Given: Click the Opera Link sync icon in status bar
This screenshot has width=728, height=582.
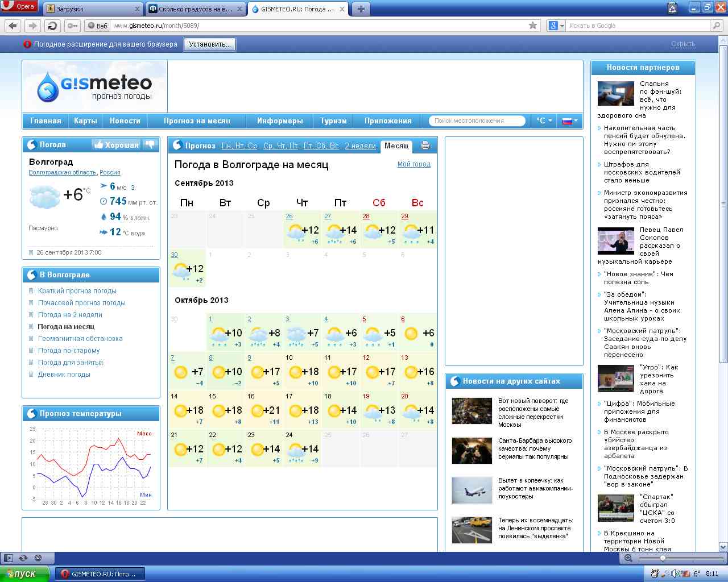Looking at the screenshot, I should (x=23, y=558).
